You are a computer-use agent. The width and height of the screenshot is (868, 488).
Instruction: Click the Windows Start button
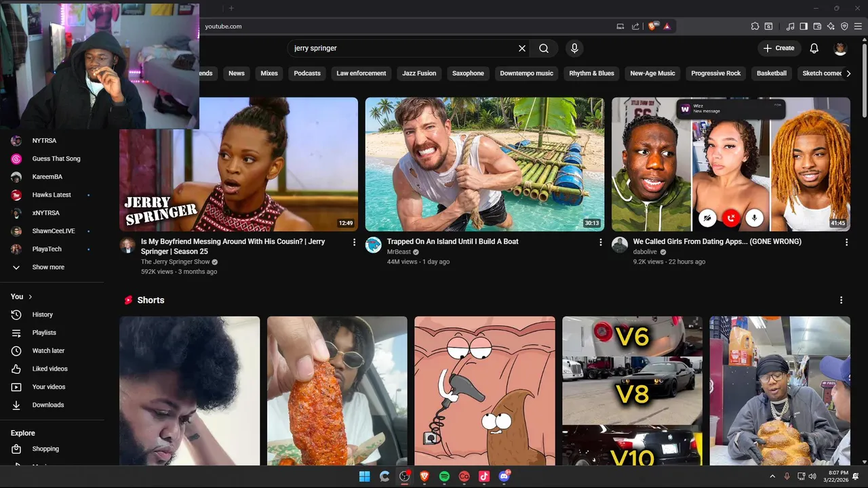pyautogui.click(x=364, y=476)
